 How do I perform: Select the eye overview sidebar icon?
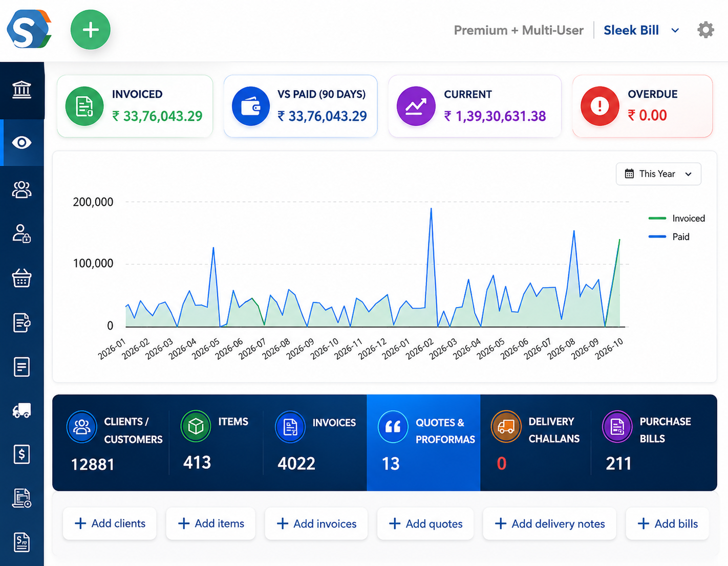(x=22, y=142)
